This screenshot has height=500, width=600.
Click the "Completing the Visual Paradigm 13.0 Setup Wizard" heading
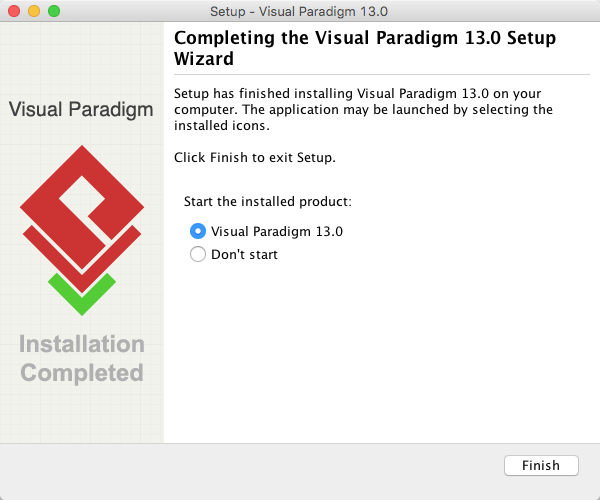point(365,48)
